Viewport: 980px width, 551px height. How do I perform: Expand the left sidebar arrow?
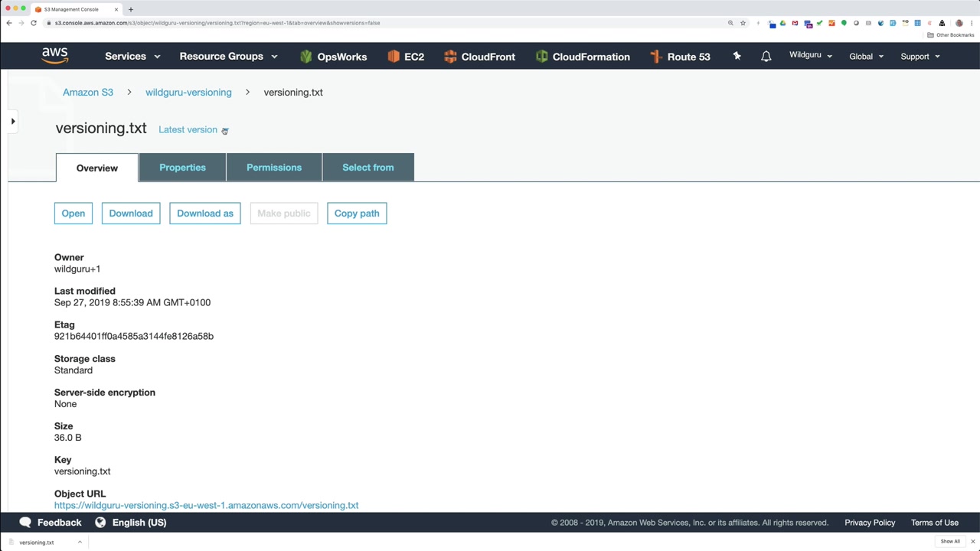[13, 121]
